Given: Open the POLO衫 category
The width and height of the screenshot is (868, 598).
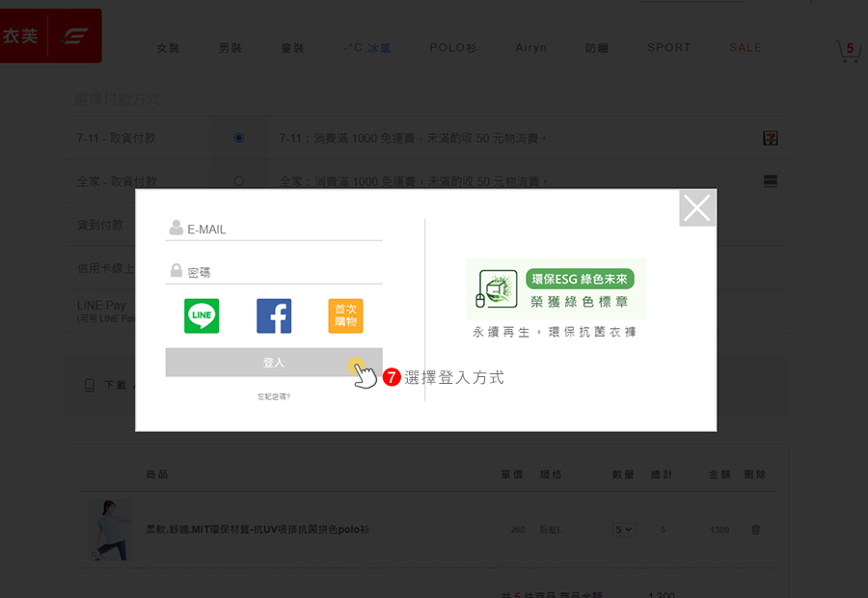Looking at the screenshot, I should 453,48.
